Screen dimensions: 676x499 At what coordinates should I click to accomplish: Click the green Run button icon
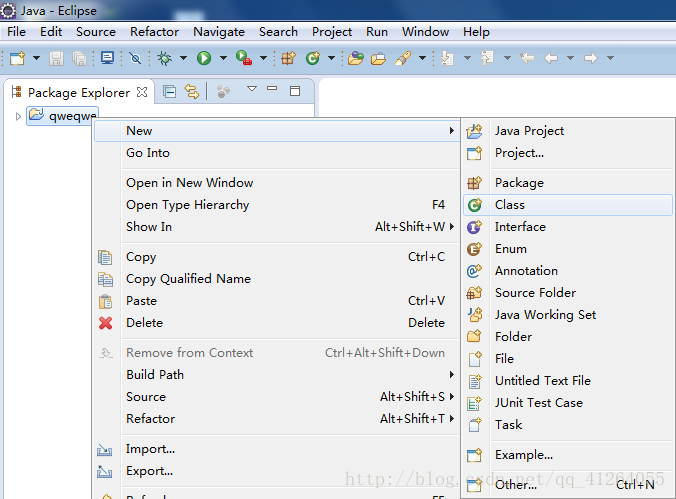point(204,58)
